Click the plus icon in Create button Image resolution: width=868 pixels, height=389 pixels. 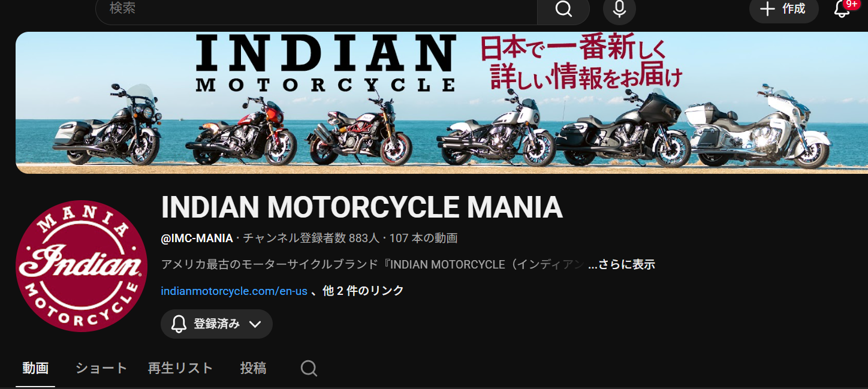767,9
